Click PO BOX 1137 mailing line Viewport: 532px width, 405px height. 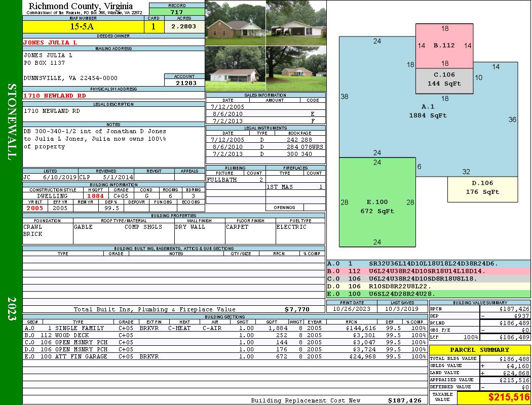[44, 63]
